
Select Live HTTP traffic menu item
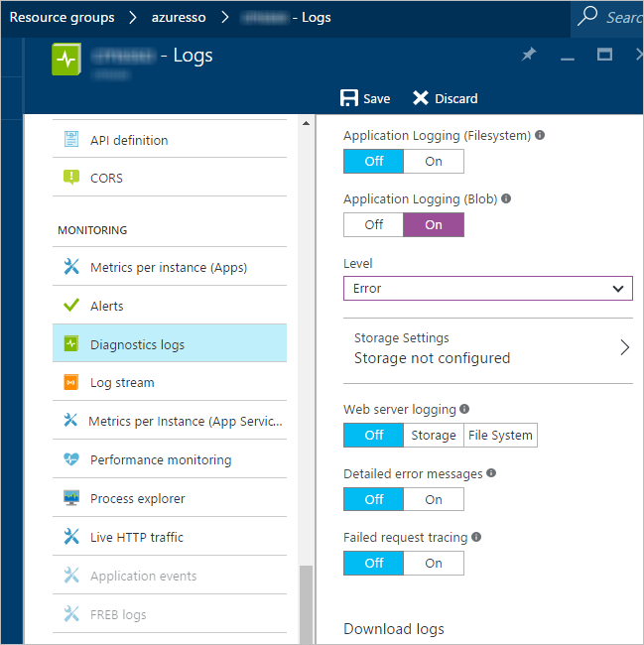pyautogui.click(x=137, y=537)
